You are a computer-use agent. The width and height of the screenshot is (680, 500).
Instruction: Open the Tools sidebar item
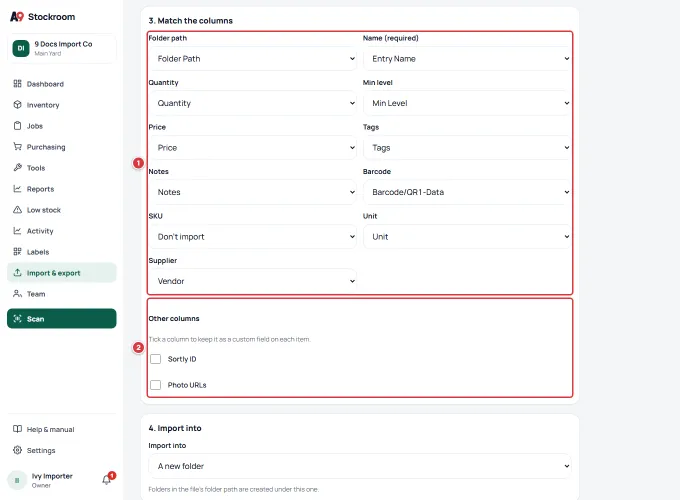point(62,167)
